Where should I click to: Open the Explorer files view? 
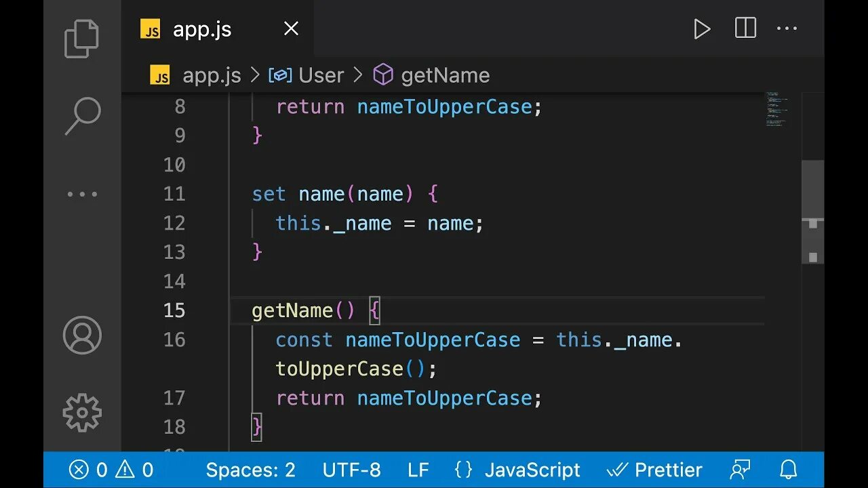[82, 39]
